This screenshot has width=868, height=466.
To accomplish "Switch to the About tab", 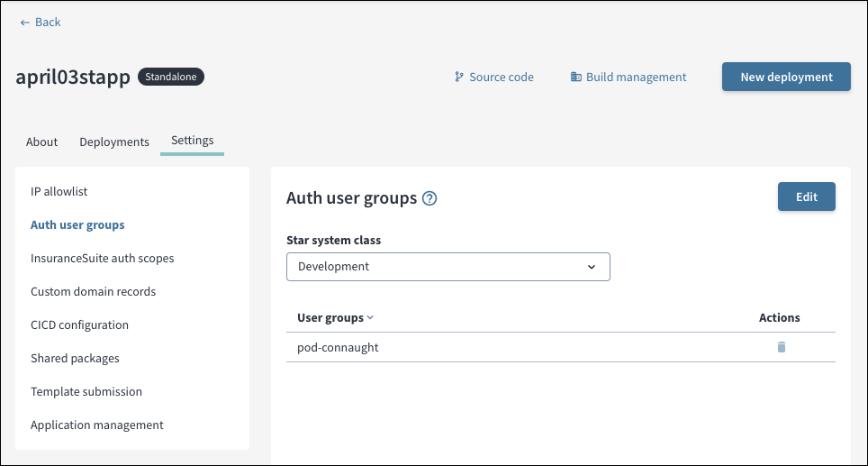I will (x=41, y=142).
